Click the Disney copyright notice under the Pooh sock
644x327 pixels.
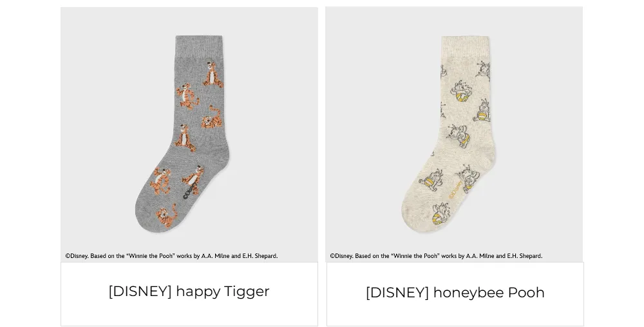click(x=436, y=256)
